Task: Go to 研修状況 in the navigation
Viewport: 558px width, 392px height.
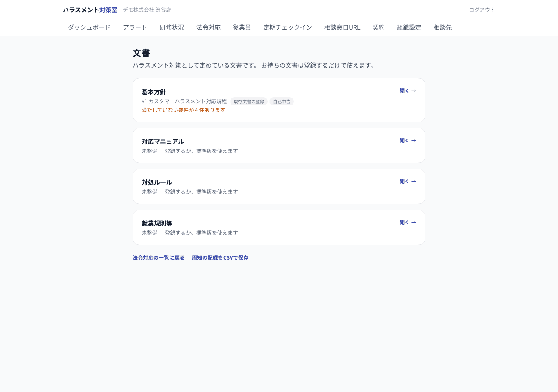Action: (x=172, y=27)
